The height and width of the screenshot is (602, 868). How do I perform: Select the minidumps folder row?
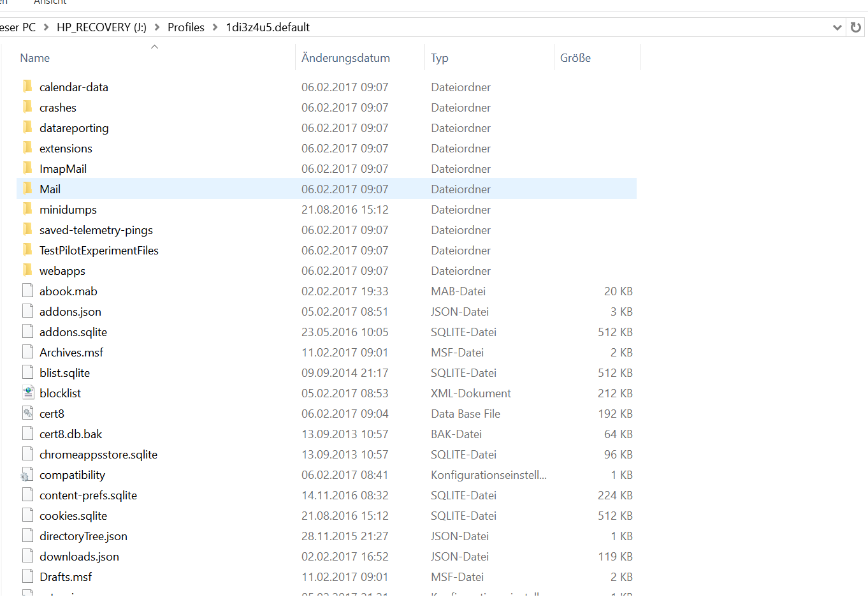68,210
